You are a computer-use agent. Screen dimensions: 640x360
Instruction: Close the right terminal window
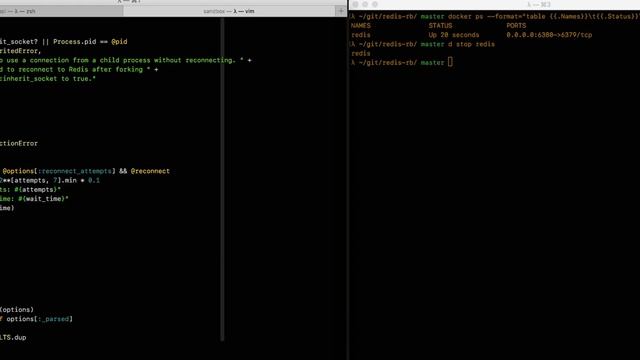coord(355,4)
